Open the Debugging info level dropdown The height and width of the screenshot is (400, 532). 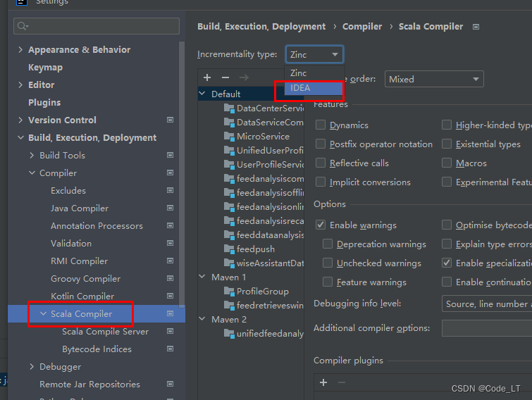pyautogui.click(x=487, y=304)
